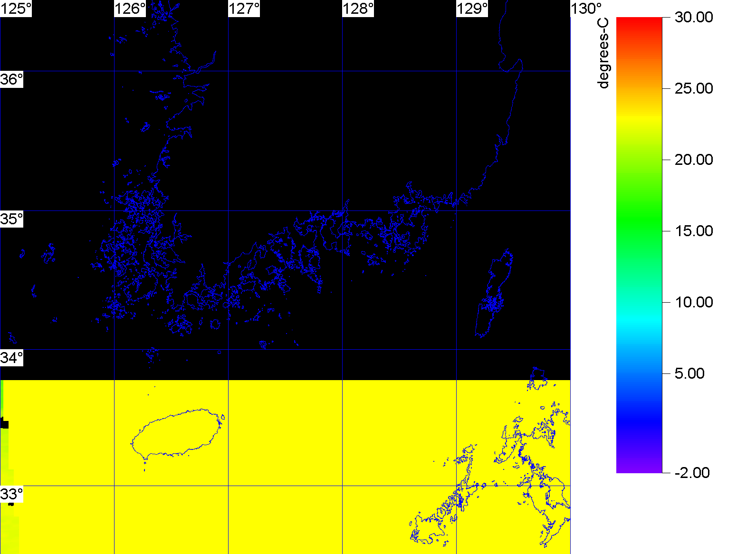Click the 10.00 value on the color scale
This screenshot has height=554, width=756.
(694, 302)
